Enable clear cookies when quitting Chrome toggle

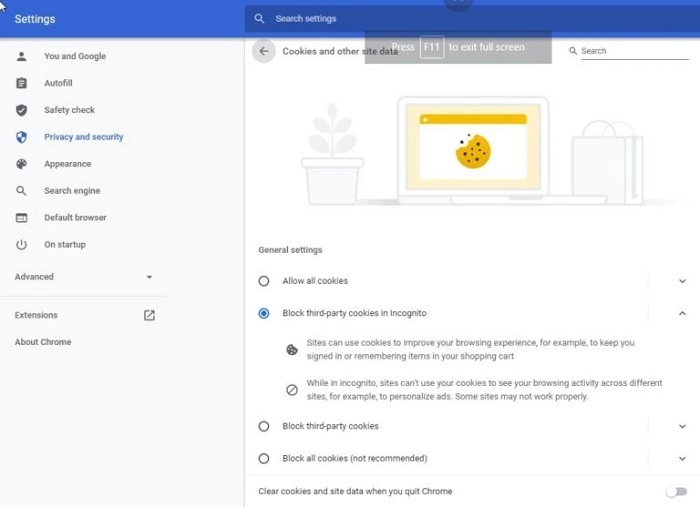click(x=677, y=492)
